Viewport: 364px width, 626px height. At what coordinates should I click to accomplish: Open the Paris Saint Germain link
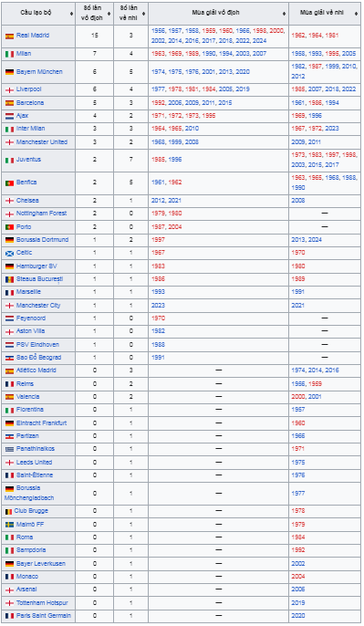[44, 616]
